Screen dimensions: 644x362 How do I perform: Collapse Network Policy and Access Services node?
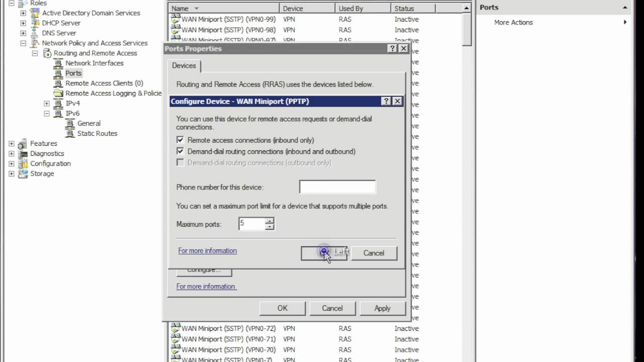tap(23, 43)
